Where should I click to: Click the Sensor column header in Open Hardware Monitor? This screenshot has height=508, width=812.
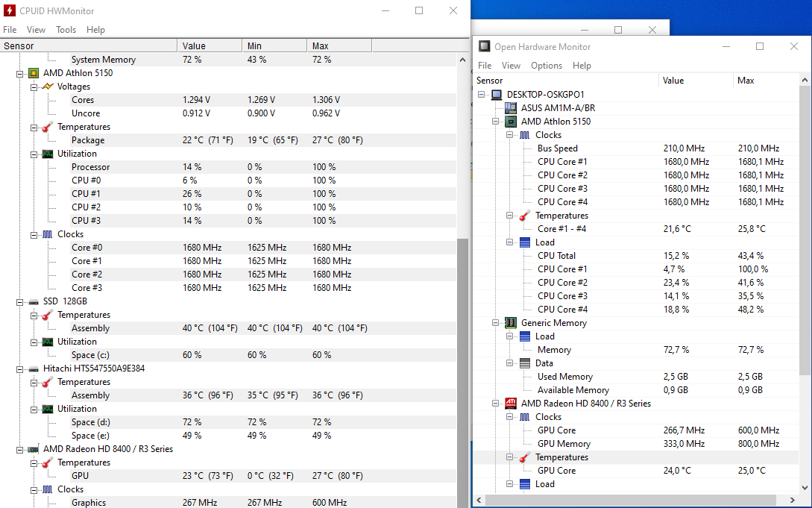[x=567, y=81]
